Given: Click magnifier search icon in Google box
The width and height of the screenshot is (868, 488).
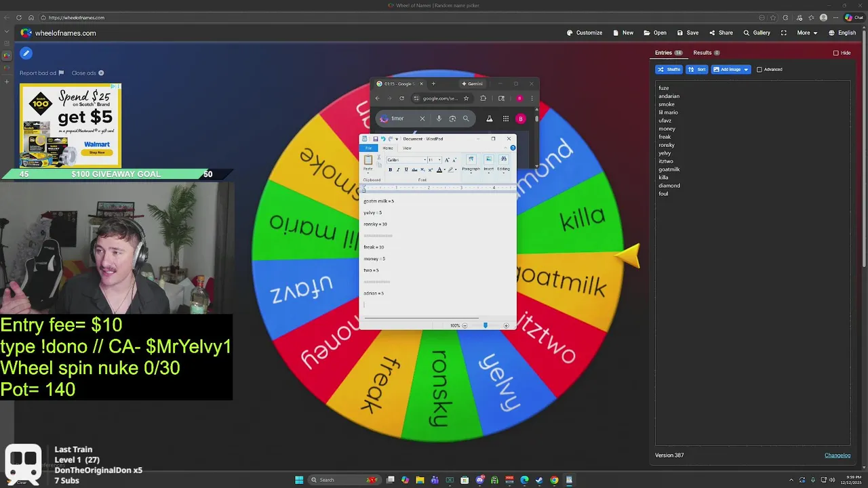Looking at the screenshot, I should [x=466, y=119].
